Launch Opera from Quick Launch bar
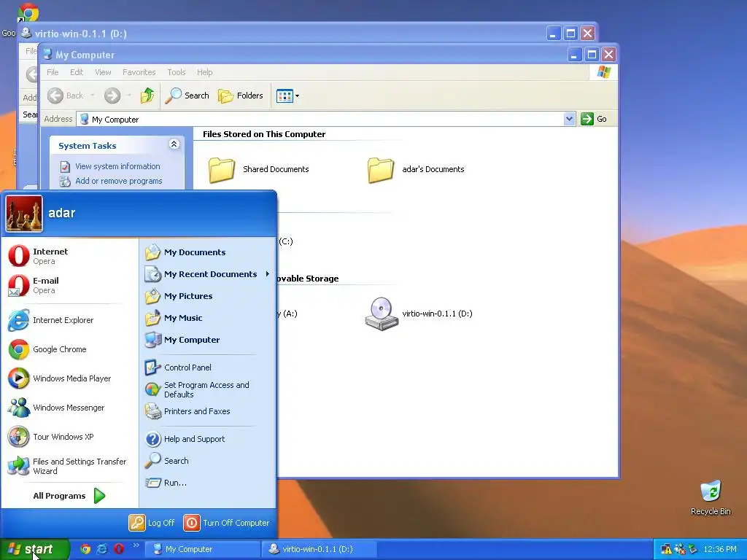Image resolution: width=747 pixels, height=560 pixels. 119,549
